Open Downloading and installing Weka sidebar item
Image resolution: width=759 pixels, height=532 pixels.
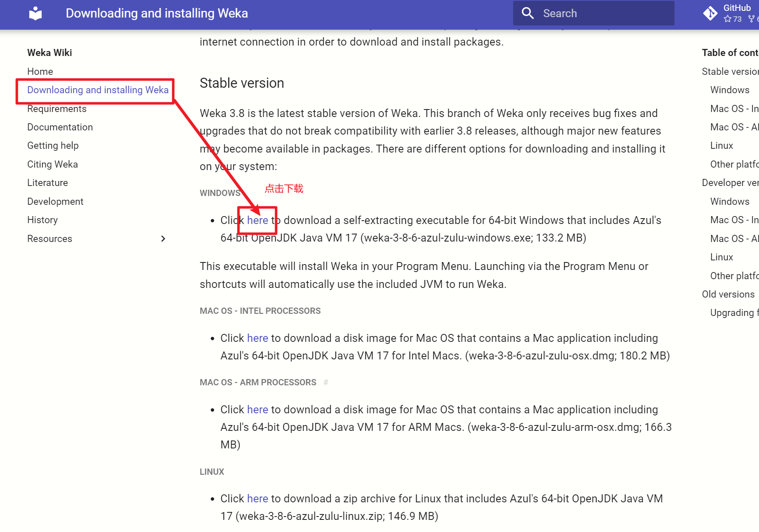pyautogui.click(x=98, y=90)
